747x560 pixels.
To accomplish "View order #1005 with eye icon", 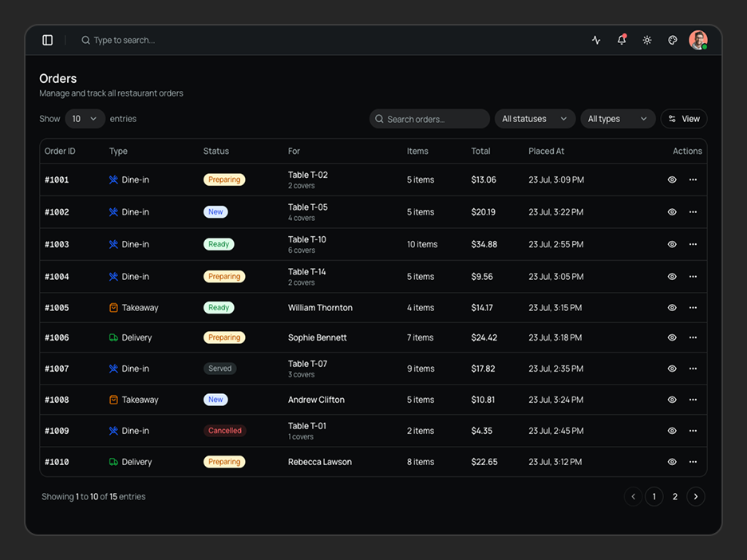I will click(672, 308).
